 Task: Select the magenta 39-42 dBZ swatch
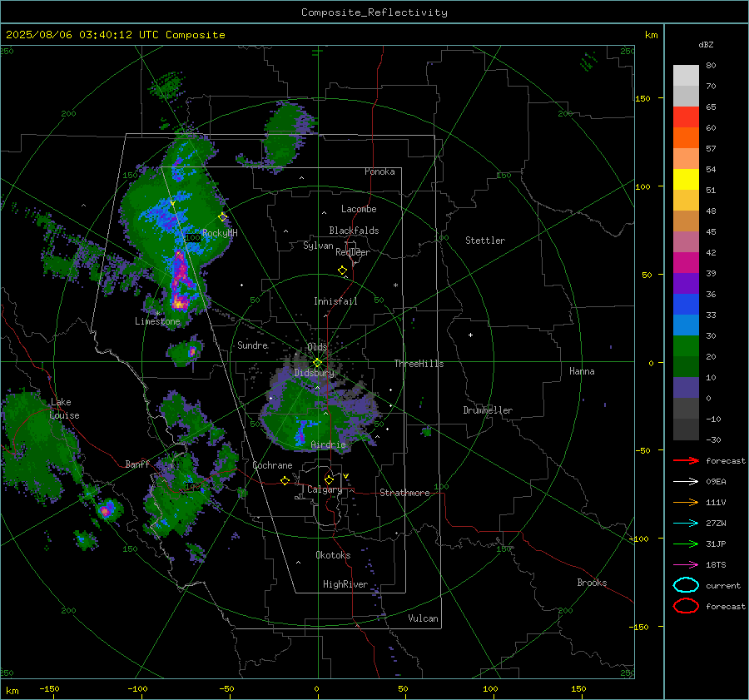click(686, 263)
